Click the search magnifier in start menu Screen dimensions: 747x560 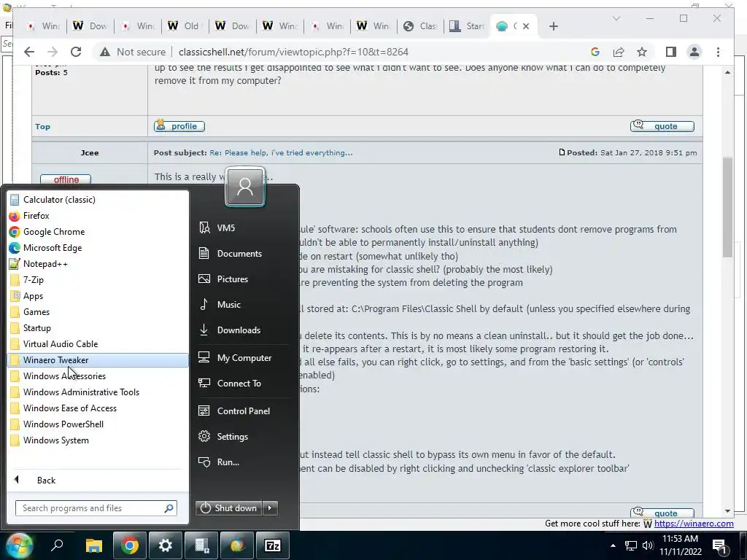pos(169,508)
